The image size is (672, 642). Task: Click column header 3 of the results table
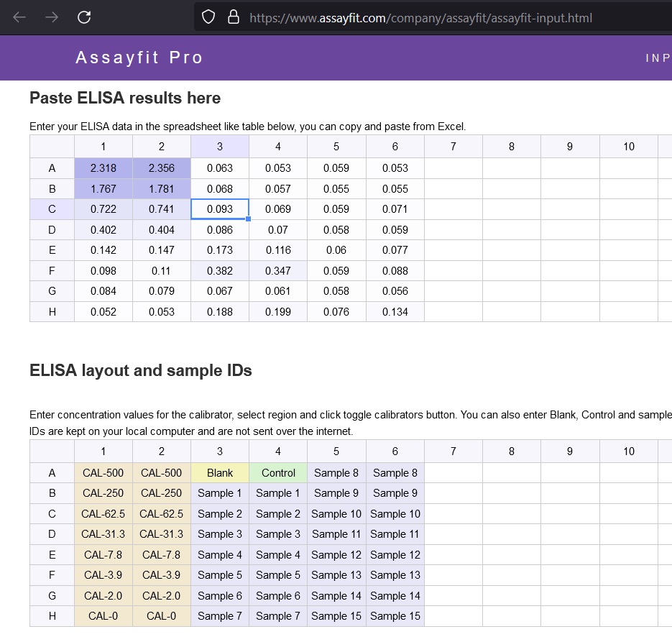point(219,147)
